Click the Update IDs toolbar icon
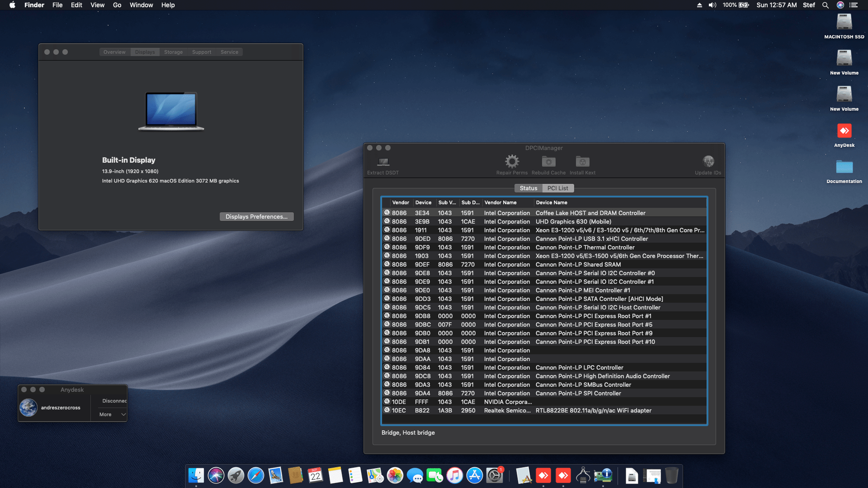The height and width of the screenshot is (488, 868). [708, 161]
